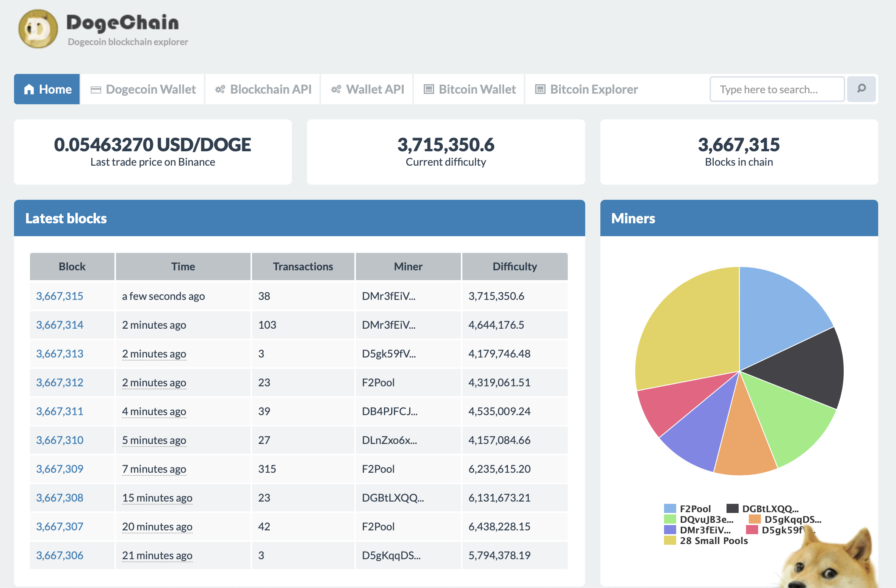
Task: Click the 3,667,315 blocks in chain stat
Action: 739,144
